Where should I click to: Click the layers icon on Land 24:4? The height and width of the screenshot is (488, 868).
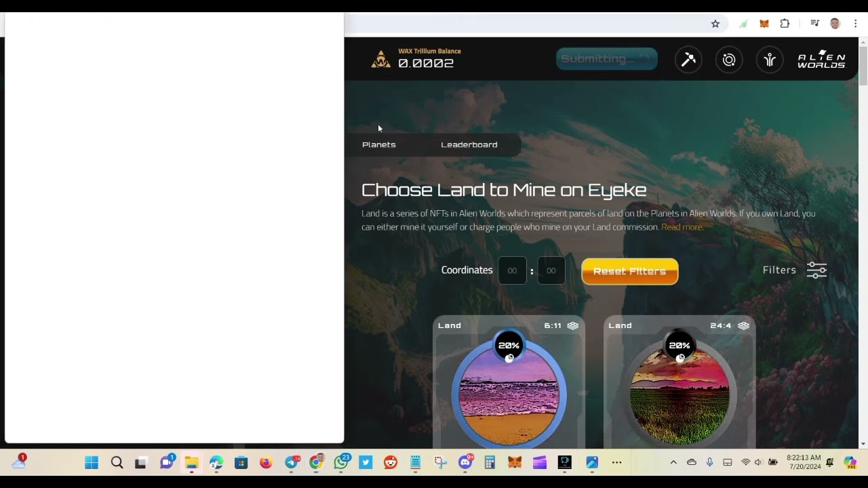pyautogui.click(x=744, y=326)
